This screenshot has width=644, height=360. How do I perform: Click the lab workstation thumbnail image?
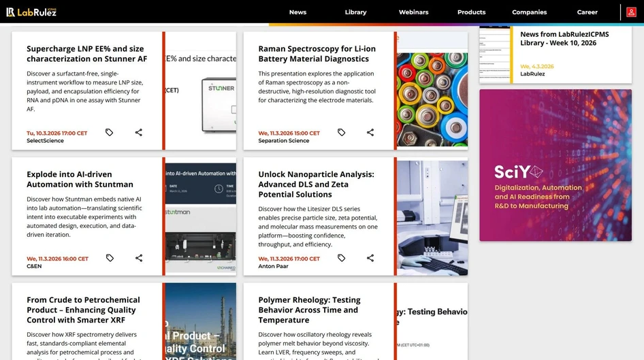pos(432,216)
